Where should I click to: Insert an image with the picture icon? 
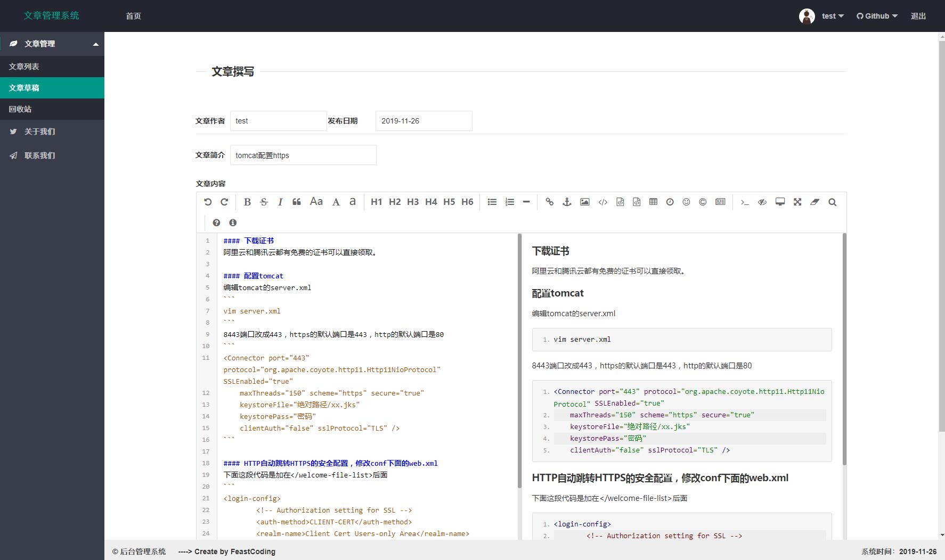[585, 202]
